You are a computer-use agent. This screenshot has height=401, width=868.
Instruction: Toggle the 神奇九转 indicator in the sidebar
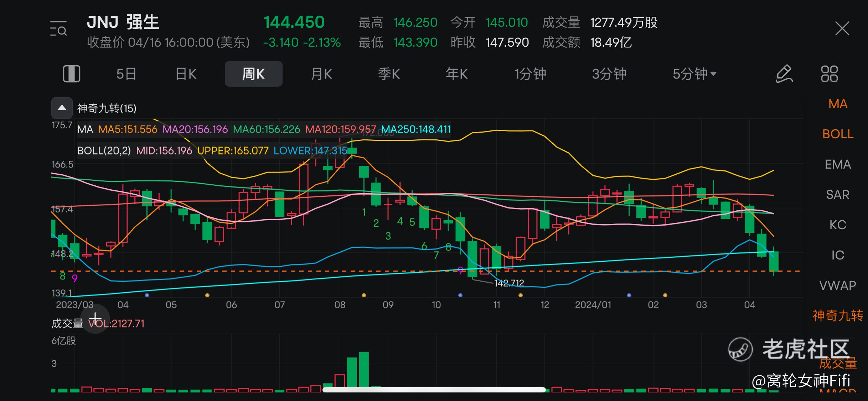coord(838,316)
